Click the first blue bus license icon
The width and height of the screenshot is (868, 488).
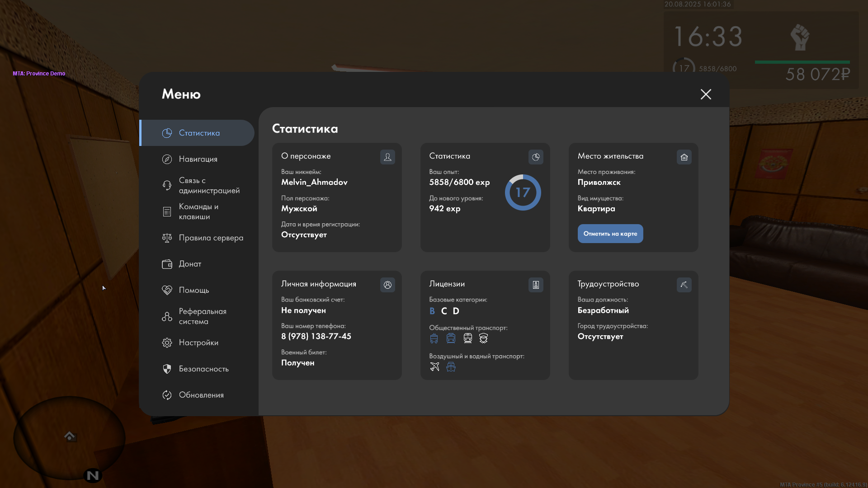(434, 338)
